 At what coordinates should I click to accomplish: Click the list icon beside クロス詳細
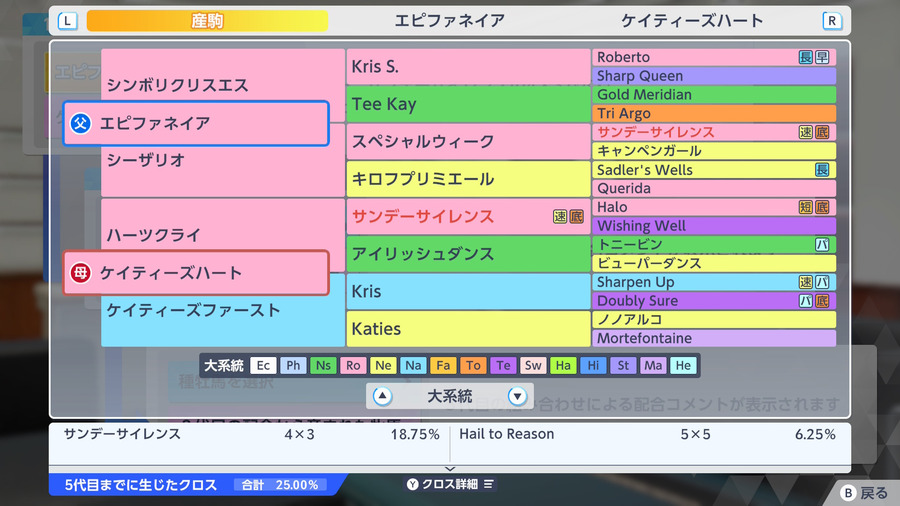coord(488,484)
